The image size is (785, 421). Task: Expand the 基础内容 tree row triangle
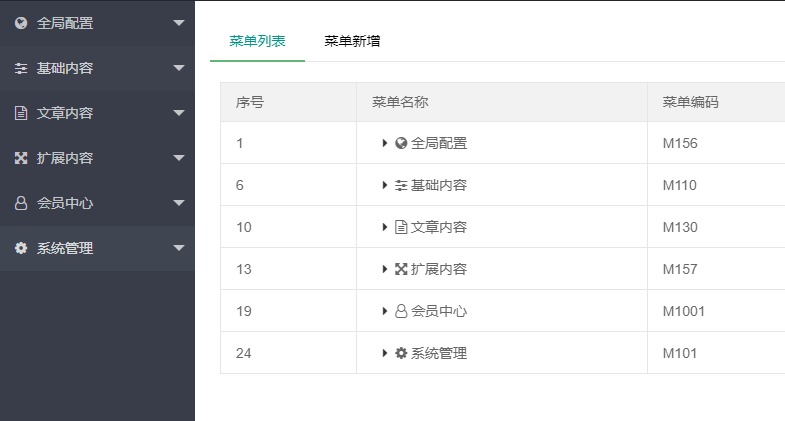[x=384, y=185]
